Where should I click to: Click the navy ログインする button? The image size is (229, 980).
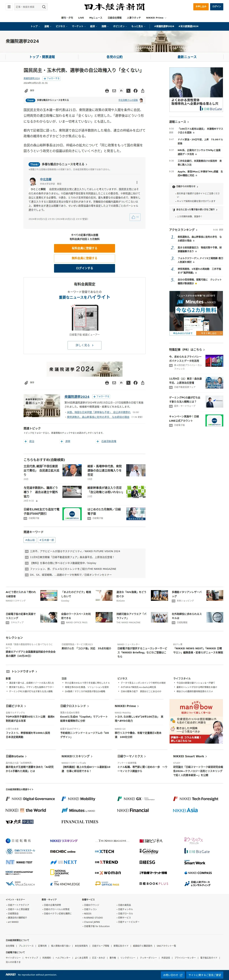85,268
